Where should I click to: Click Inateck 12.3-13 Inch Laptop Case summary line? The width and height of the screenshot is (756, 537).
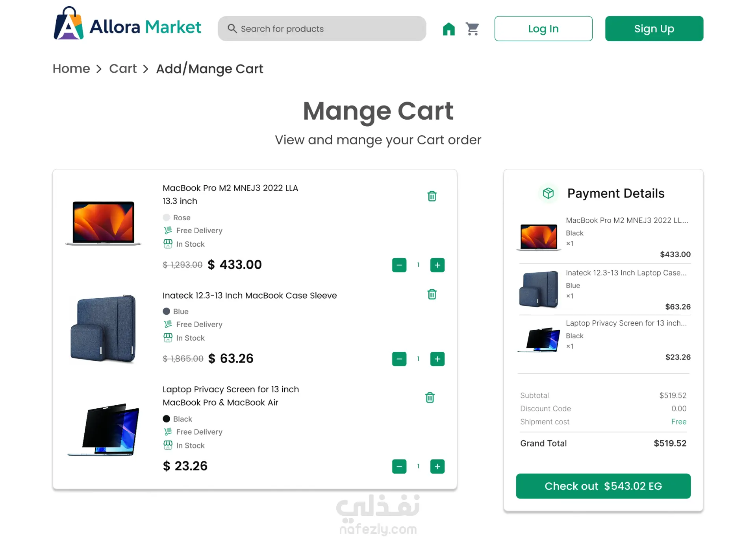pos(626,273)
